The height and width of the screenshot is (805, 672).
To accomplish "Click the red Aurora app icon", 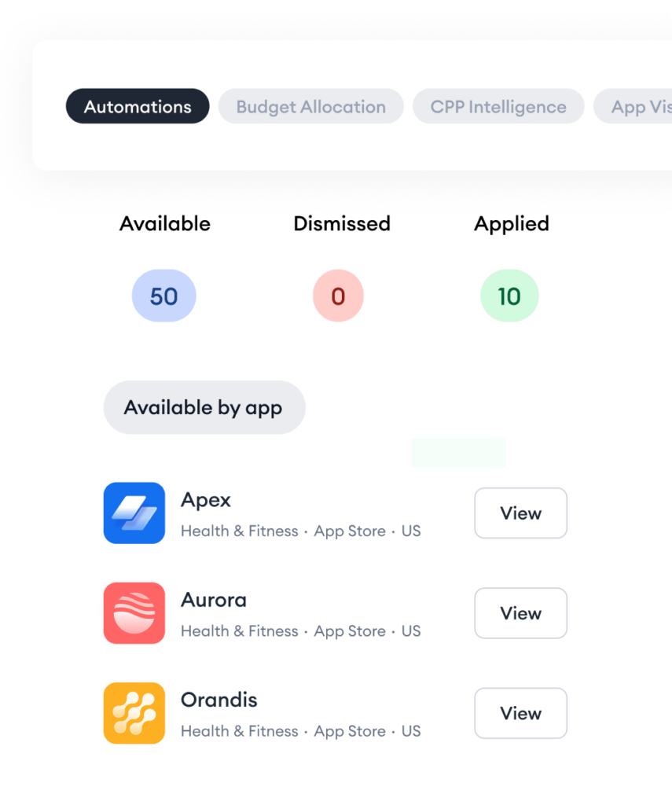I will [x=134, y=613].
